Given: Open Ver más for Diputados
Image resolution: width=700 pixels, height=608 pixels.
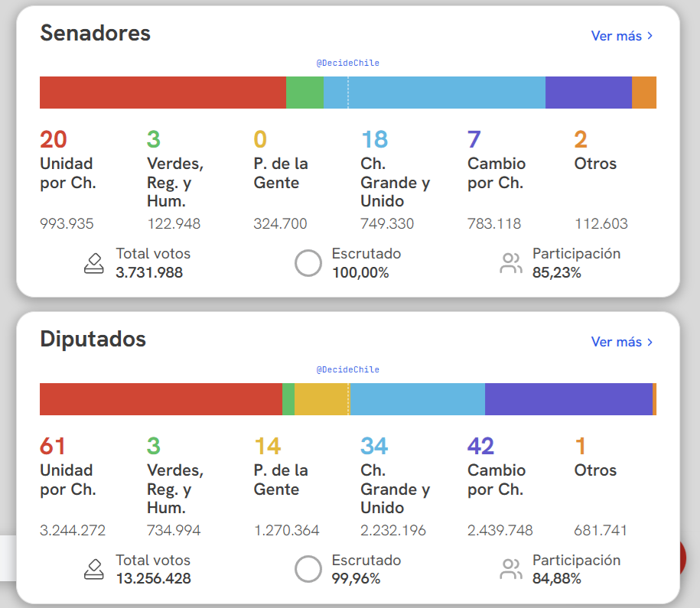Looking at the screenshot, I should tap(621, 342).
